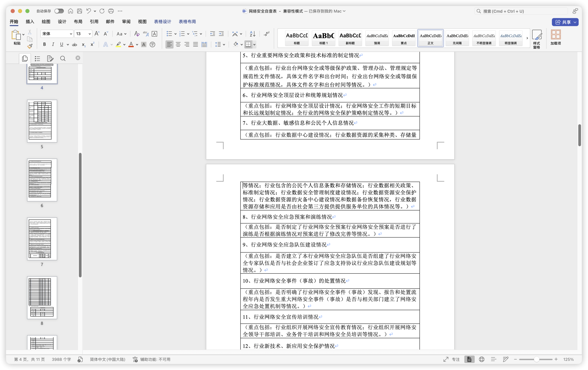
Task: Center align the paragraph text
Action: (x=178, y=45)
